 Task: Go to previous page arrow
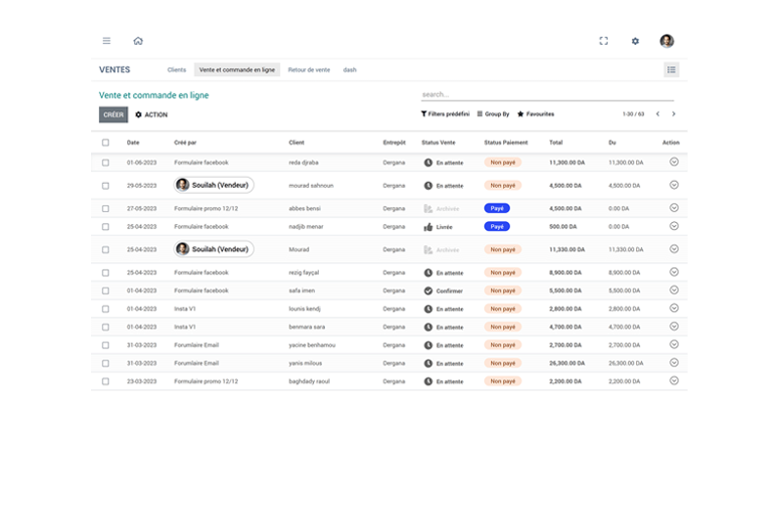658,114
